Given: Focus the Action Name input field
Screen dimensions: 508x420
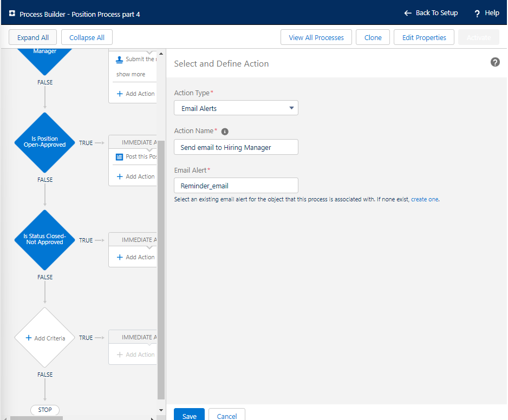Looking at the screenshot, I should click(236, 147).
